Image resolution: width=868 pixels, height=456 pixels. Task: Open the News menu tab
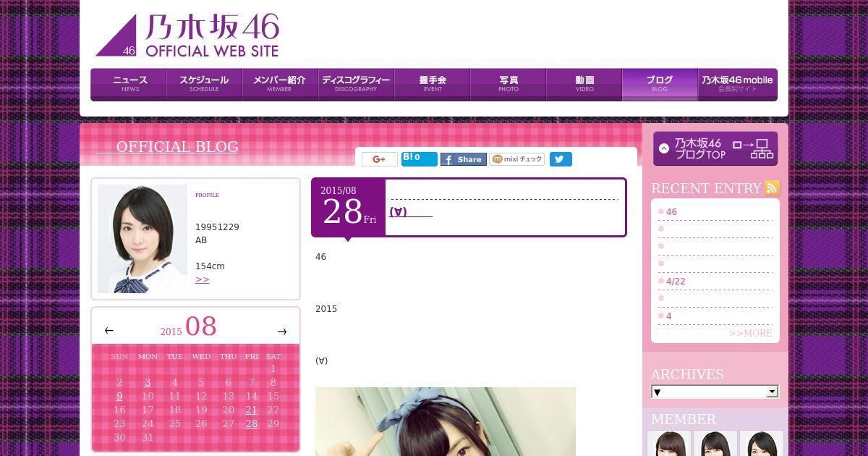pyautogui.click(x=129, y=84)
